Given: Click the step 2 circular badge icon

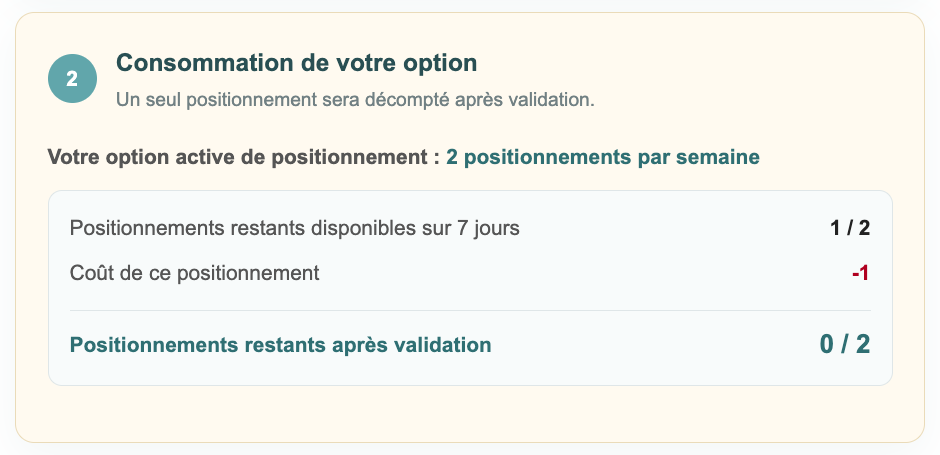Looking at the screenshot, I should 73,79.
